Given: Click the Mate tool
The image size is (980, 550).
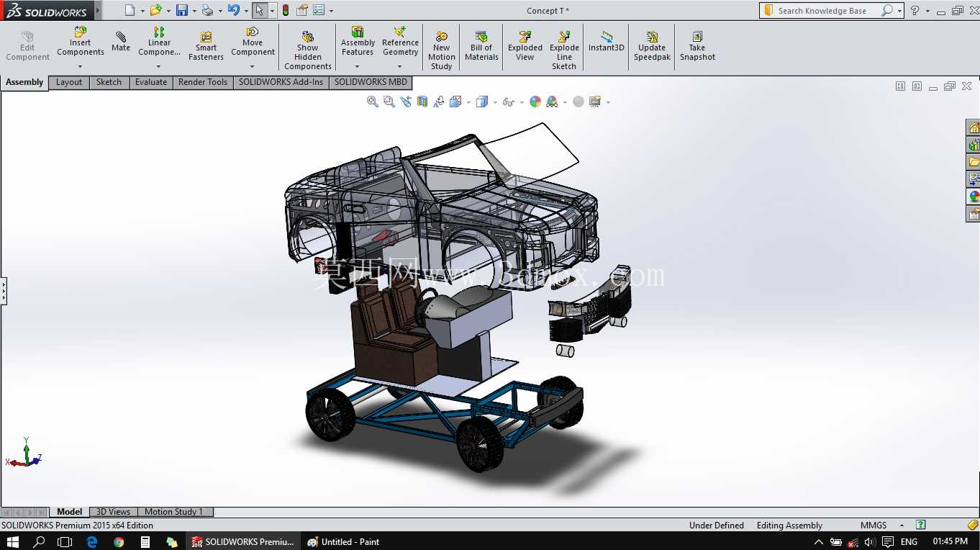Looking at the screenshot, I should [x=120, y=42].
